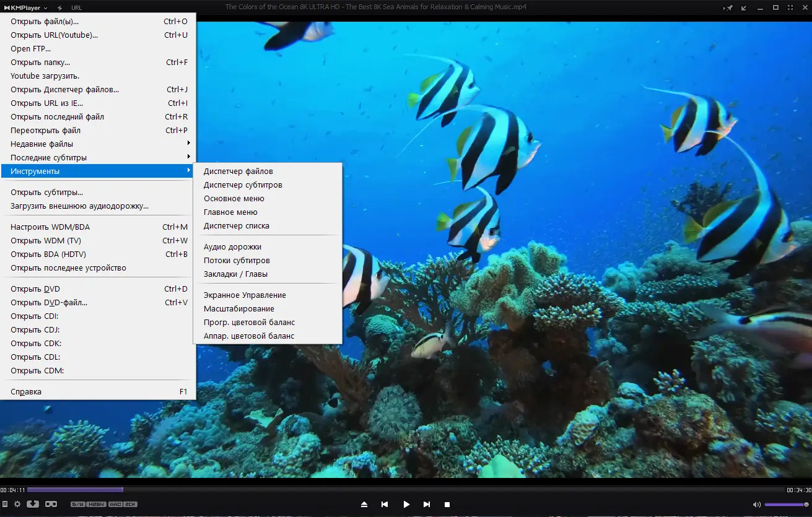Screen dimensions: 812x517
Task: Choose Открыть URL(Youtube)...
Action: tap(98, 35)
